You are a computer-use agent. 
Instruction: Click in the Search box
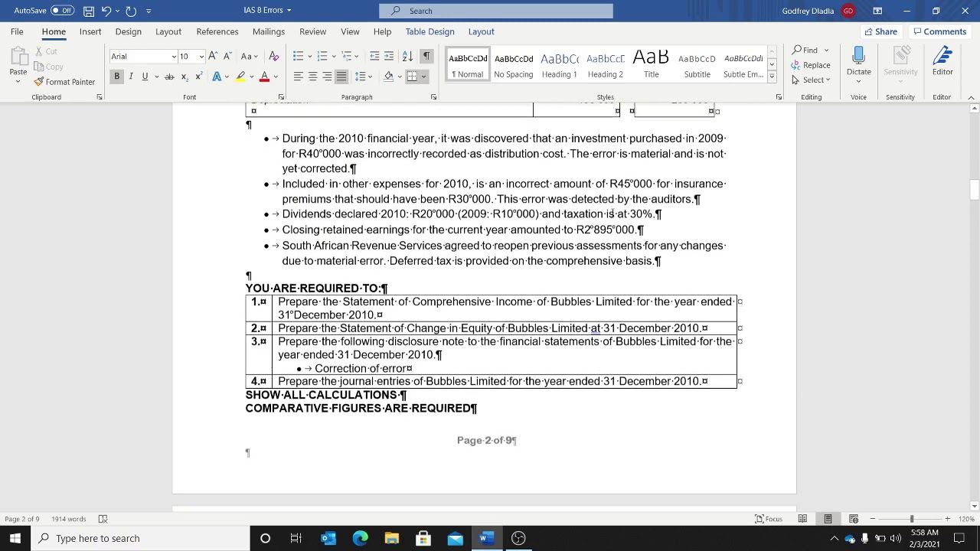pyautogui.click(x=496, y=11)
